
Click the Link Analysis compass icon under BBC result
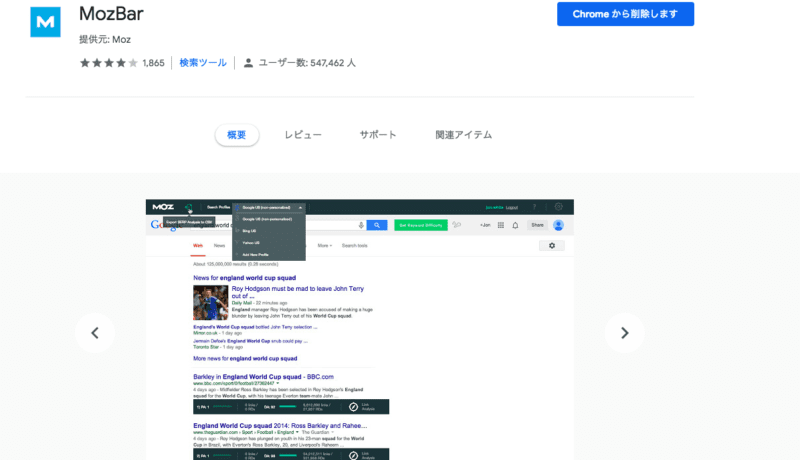point(353,407)
